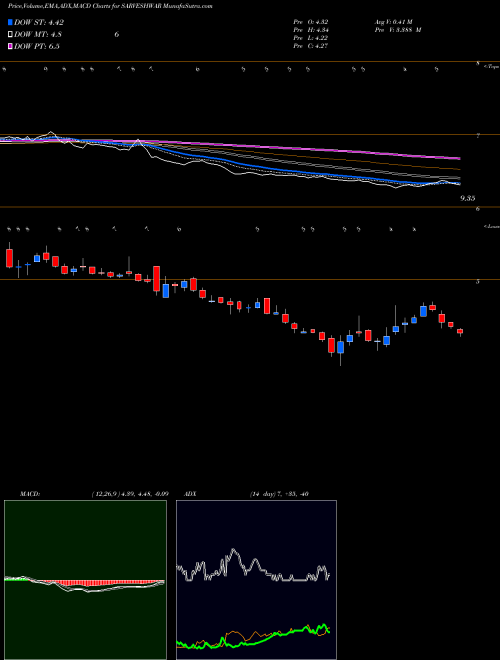Click the white DOW MT legend swatch
This screenshot has width=500, height=660.
pyautogui.click(x=11, y=35)
